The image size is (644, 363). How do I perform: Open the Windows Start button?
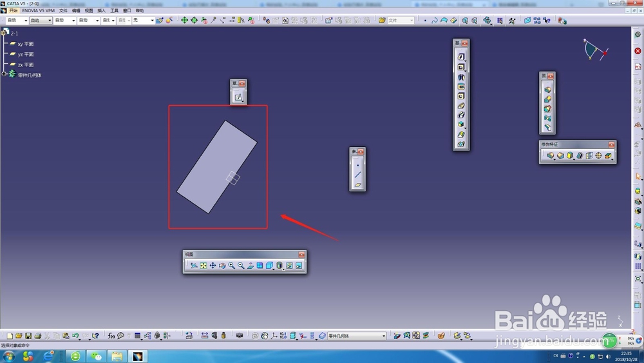[9, 357]
